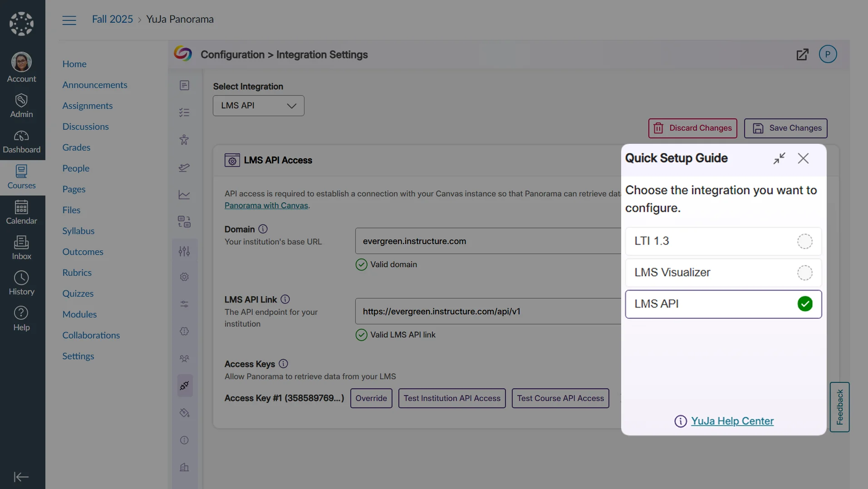Click the Save Changes button
Viewport: 868px width, 489px height.
[x=785, y=128]
